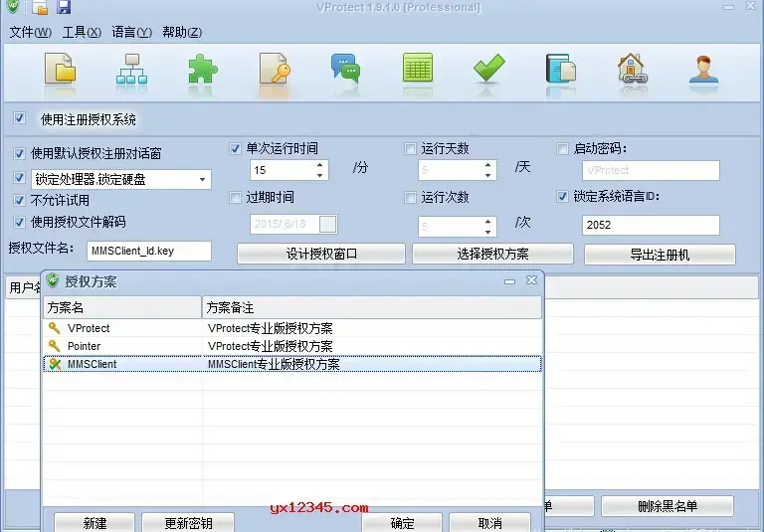Open the teal book documents icon

click(x=560, y=69)
